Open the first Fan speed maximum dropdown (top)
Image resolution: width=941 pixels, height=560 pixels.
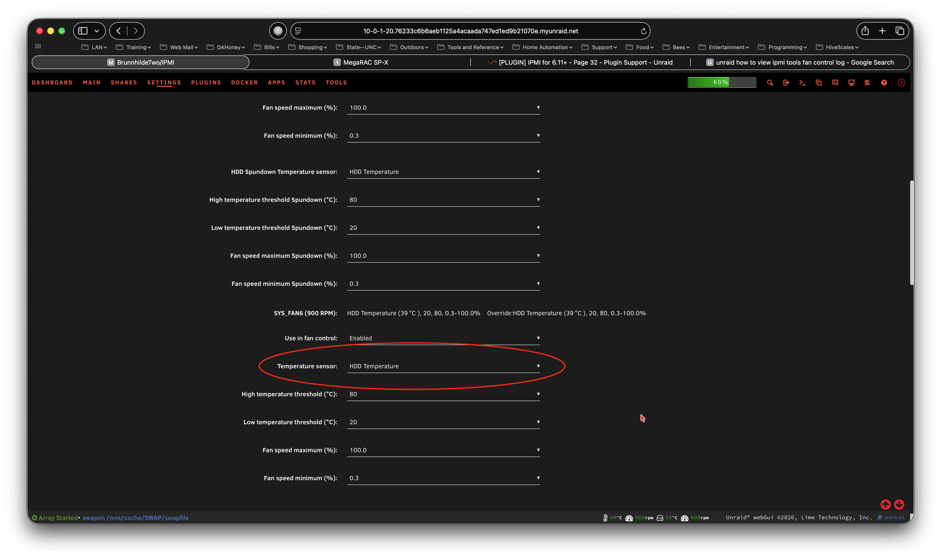point(443,108)
